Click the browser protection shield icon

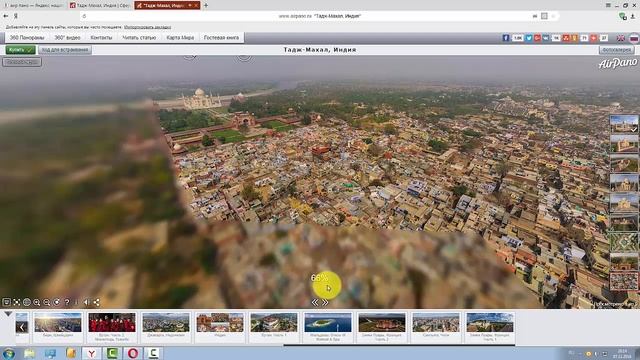click(622, 16)
